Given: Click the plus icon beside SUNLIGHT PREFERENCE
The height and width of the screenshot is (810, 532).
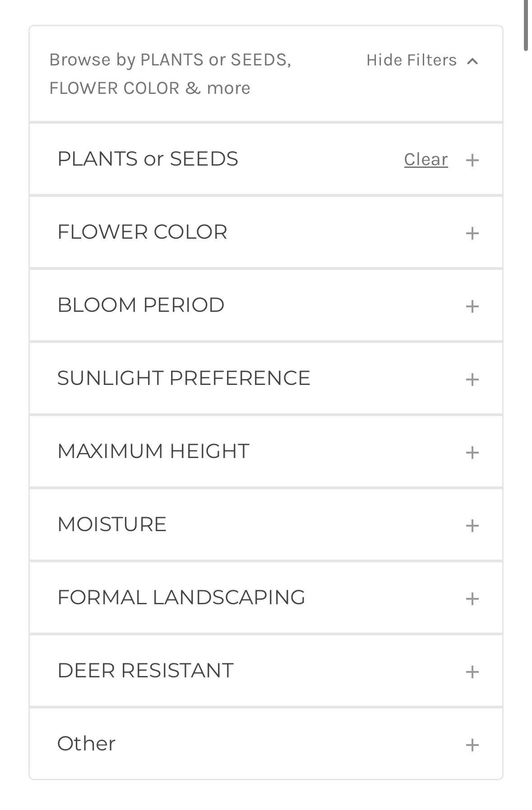Looking at the screenshot, I should pos(472,379).
